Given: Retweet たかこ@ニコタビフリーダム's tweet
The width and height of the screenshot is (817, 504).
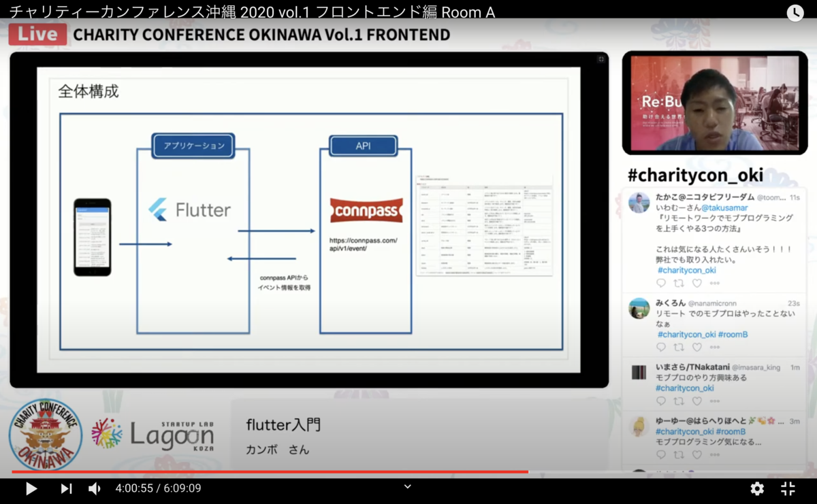Looking at the screenshot, I should tap(679, 283).
